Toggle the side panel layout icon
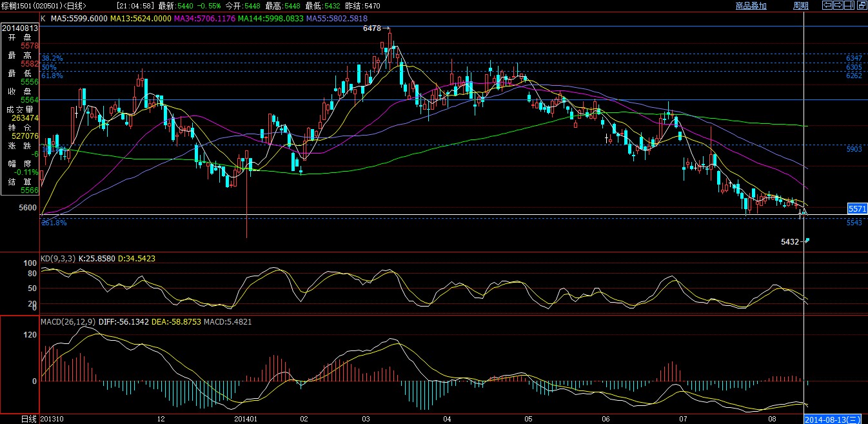 click(x=850, y=6)
